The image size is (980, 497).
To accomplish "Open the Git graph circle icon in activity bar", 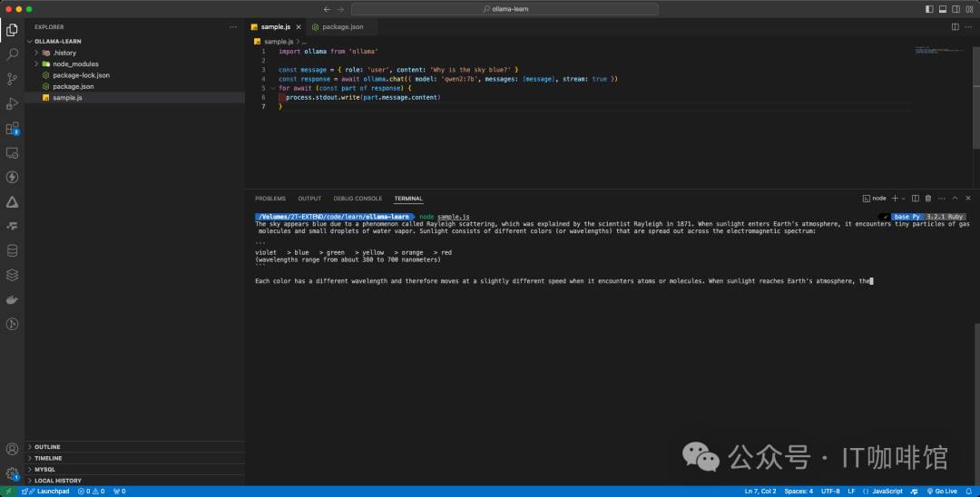I will pyautogui.click(x=12, y=324).
